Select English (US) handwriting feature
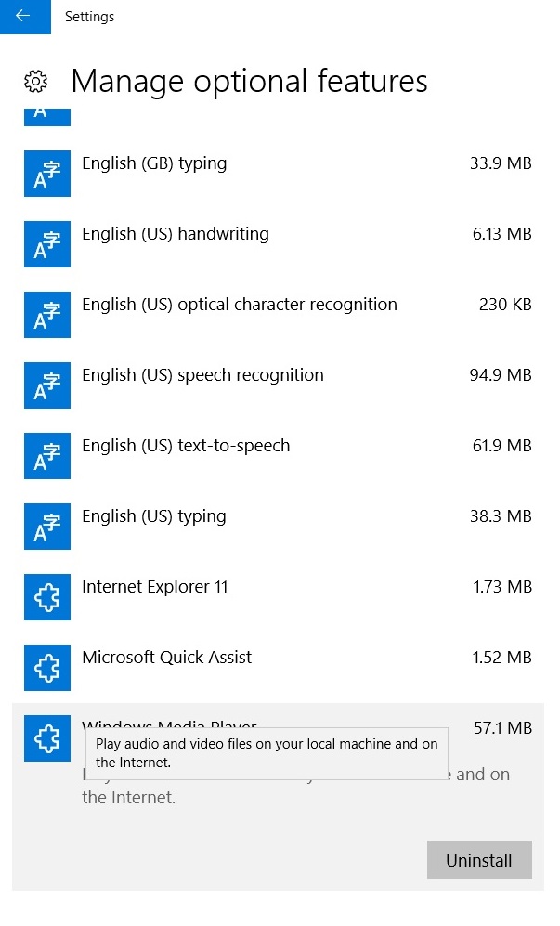This screenshot has height=926, width=560. tap(176, 234)
